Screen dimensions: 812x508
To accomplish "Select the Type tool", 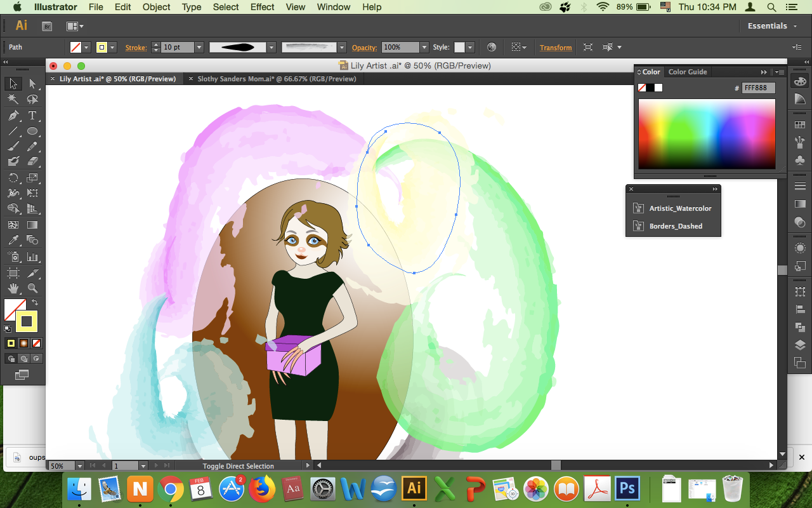I will 32,116.
